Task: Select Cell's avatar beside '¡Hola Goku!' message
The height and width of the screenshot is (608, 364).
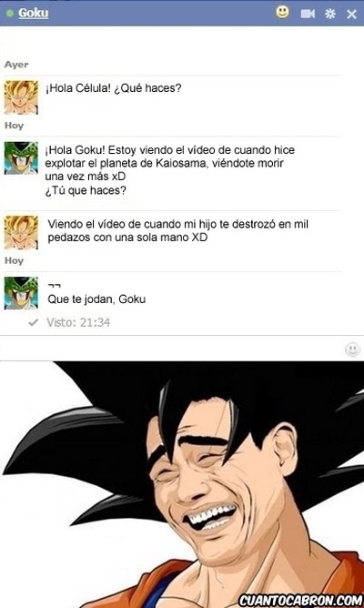Action: pos(21,158)
